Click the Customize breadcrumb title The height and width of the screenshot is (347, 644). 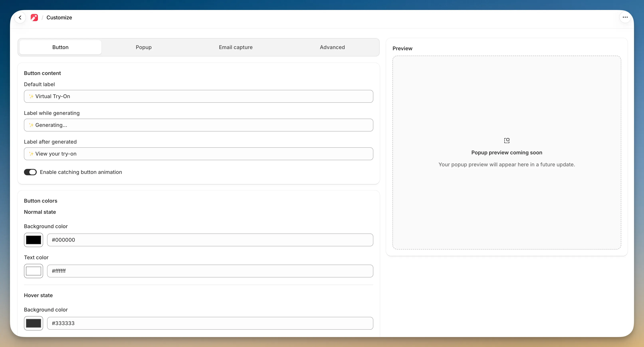coord(59,18)
